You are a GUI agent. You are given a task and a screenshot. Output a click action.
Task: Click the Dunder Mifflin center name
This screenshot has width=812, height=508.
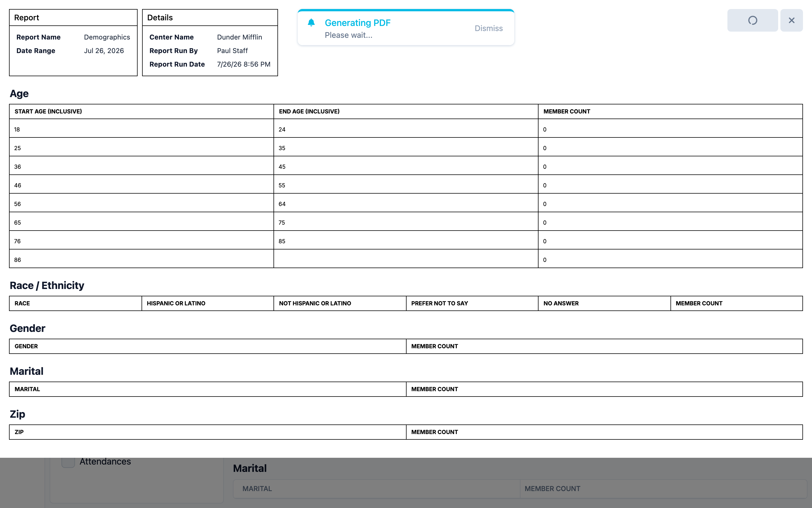click(x=240, y=37)
